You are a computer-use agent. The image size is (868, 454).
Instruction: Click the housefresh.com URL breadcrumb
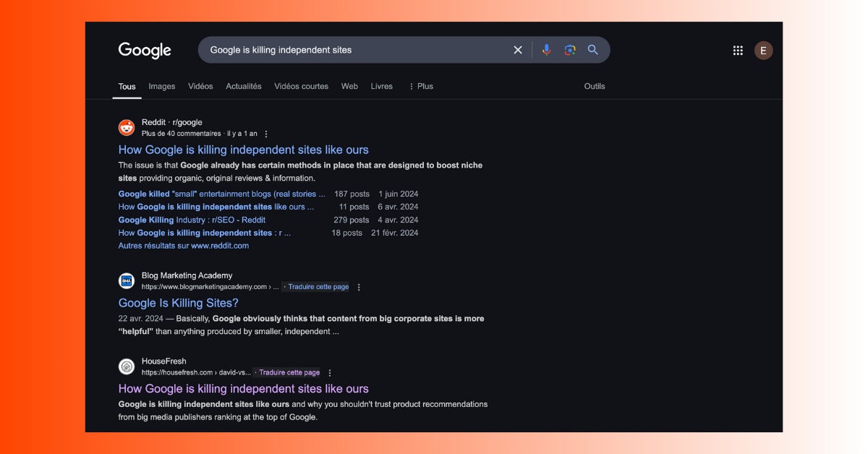tap(196, 373)
